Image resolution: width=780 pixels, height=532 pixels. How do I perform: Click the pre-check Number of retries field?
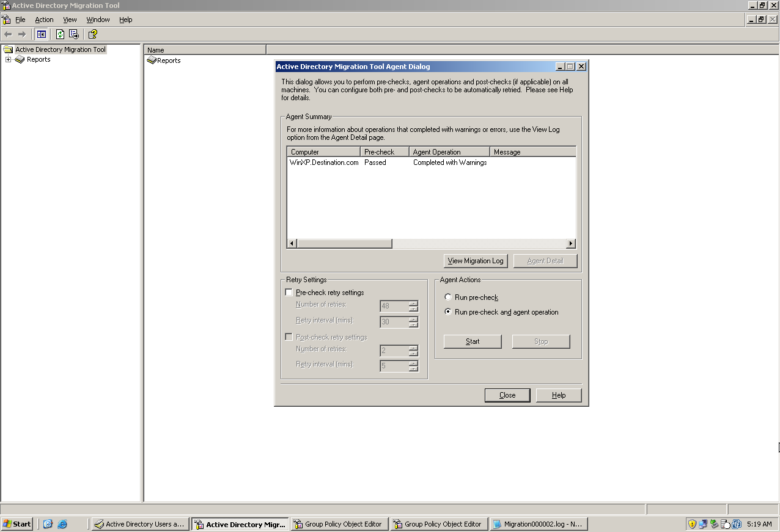coord(394,306)
